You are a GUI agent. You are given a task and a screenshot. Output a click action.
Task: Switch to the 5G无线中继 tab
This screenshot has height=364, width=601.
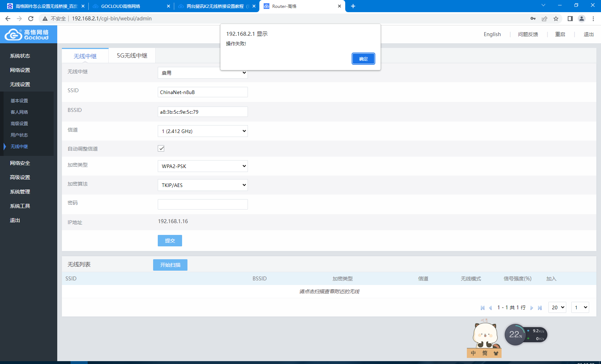[x=132, y=56]
